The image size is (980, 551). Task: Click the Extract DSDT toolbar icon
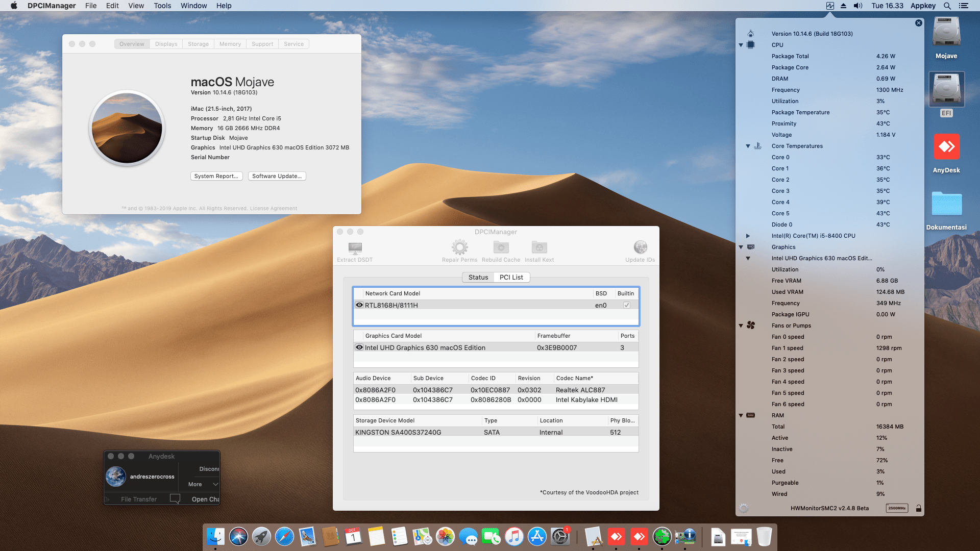[355, 248]
